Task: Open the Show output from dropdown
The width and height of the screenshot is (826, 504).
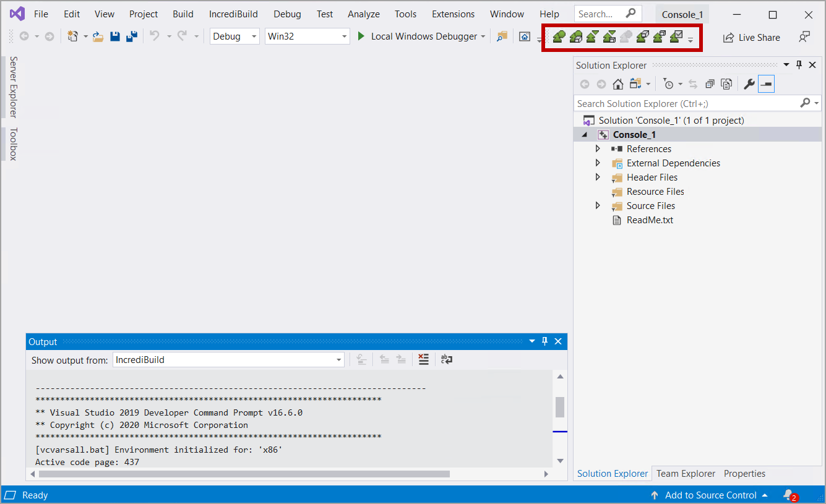Action: click(228, 360)
